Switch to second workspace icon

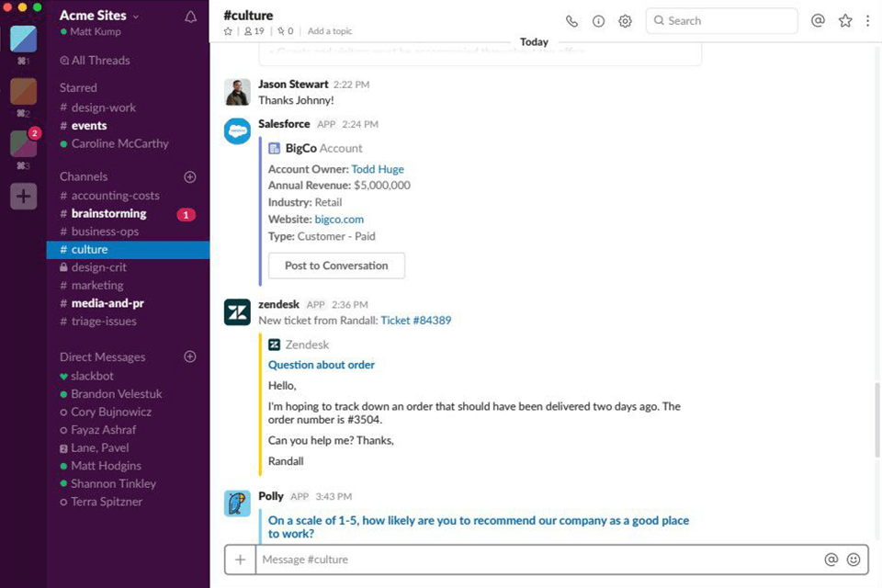pyautogui.click(x=24, y=91)
